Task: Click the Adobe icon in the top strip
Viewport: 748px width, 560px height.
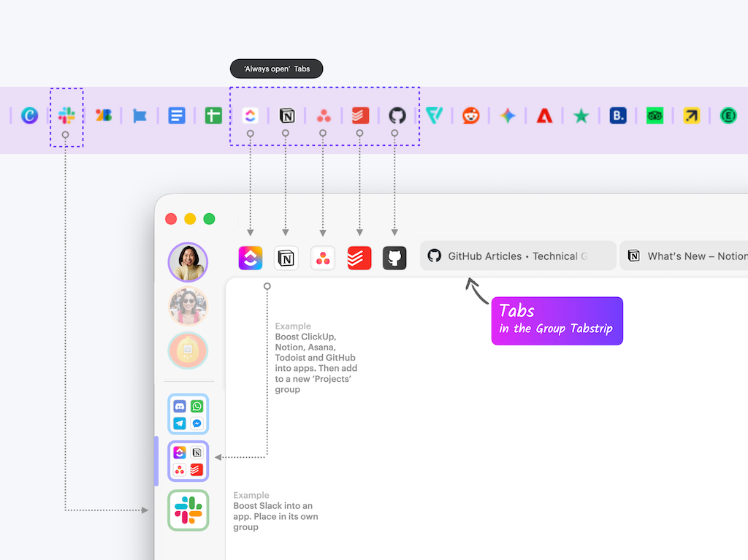Action: [544, 115]
